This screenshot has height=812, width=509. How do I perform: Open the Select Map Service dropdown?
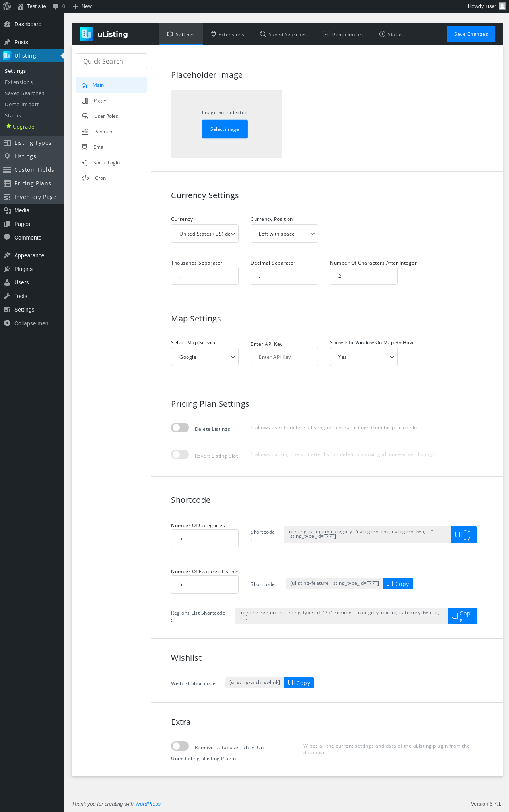tap(205, 357)
